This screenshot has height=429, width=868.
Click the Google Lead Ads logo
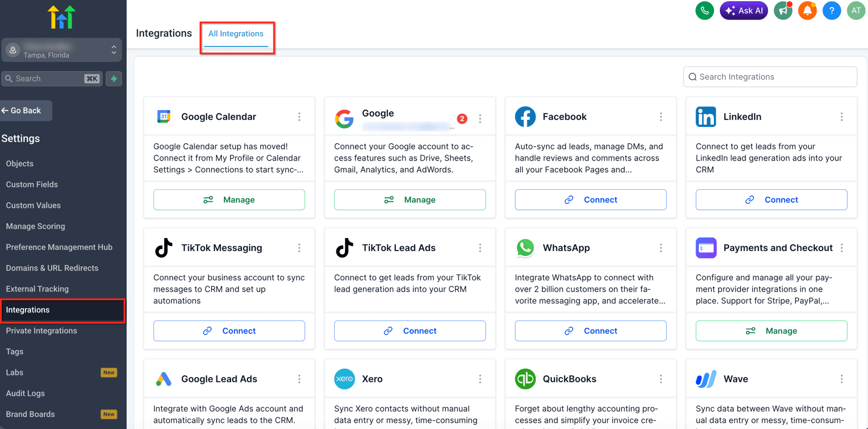tap(164, 379)
